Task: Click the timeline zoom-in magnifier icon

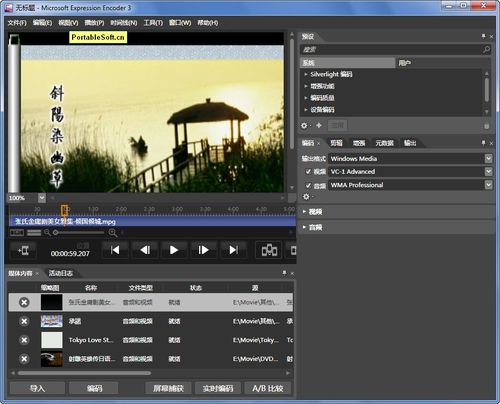Action: [x=113, y=233]
